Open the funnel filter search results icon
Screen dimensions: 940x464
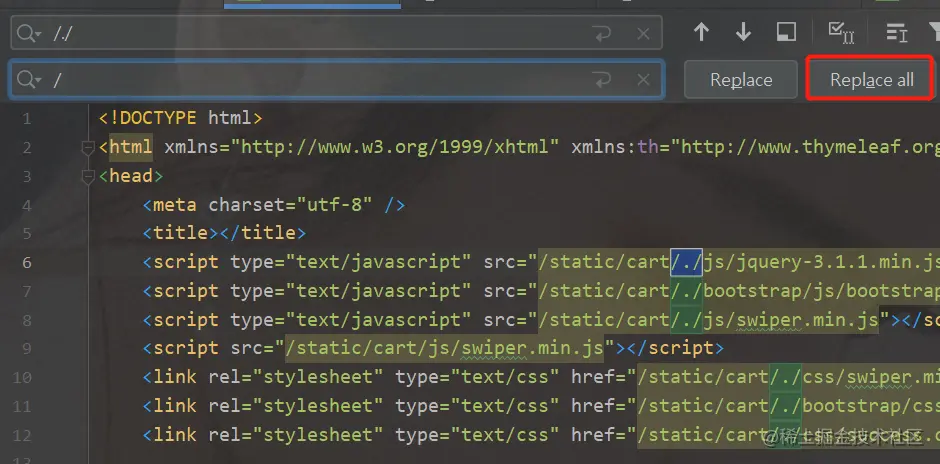(x=934, y=32)
